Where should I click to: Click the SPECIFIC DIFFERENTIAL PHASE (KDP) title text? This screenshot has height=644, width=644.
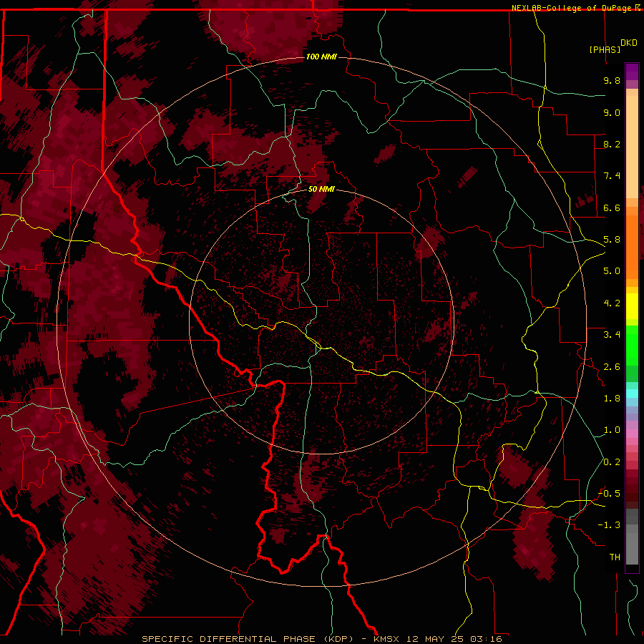[x=248, y=639]
